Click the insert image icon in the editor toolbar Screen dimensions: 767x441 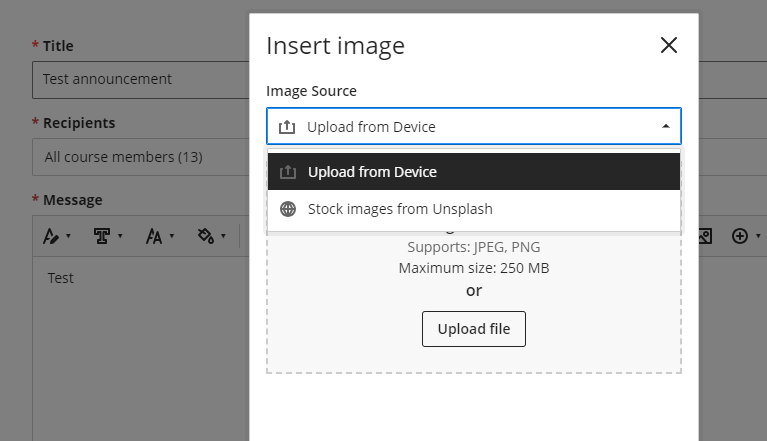click(x=704, y=236)
